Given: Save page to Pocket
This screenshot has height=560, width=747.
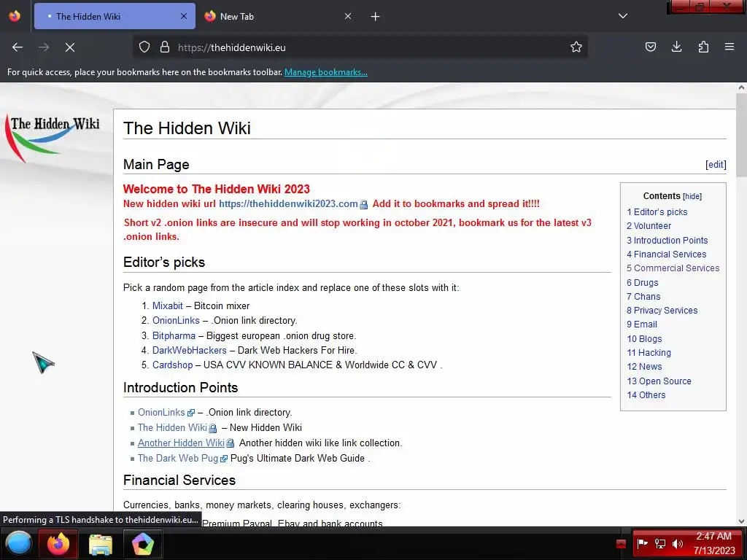Looking at the screenshot, I should pos(650,47).
